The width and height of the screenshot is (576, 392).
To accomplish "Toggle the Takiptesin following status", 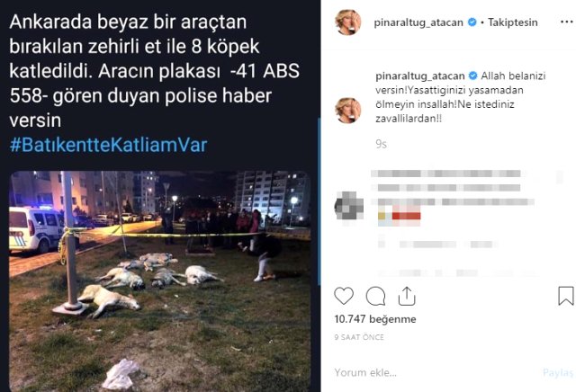I will pos(513,22).
